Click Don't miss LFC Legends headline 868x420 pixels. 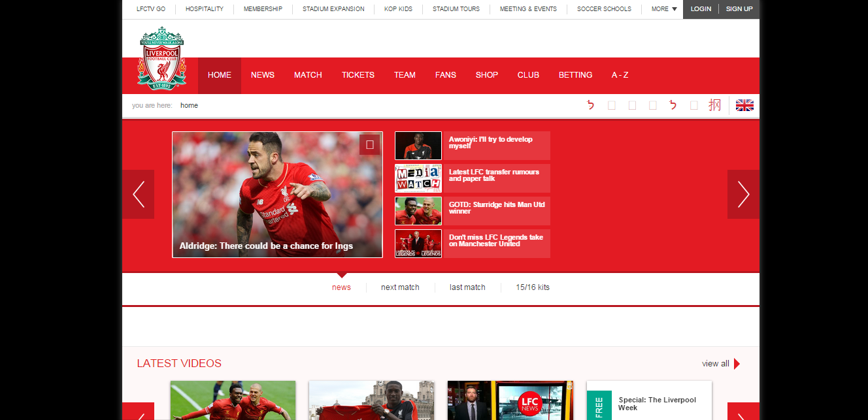click(x=496, y=240)
